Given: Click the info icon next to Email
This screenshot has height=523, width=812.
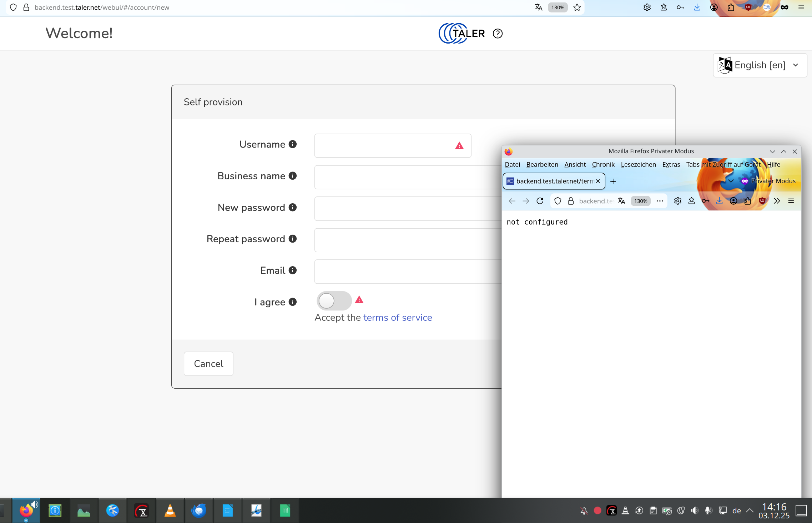Looking at the screenshot, I should (x=293, y=270).
